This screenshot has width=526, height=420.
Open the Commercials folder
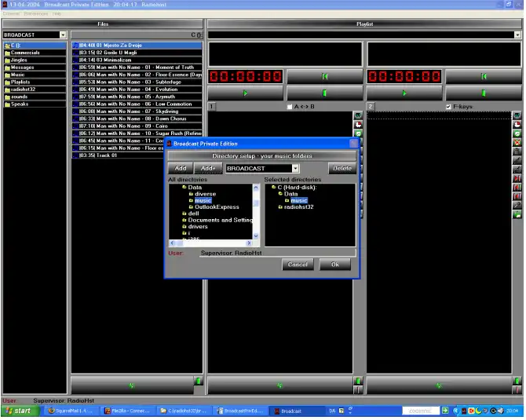(26, 53)
